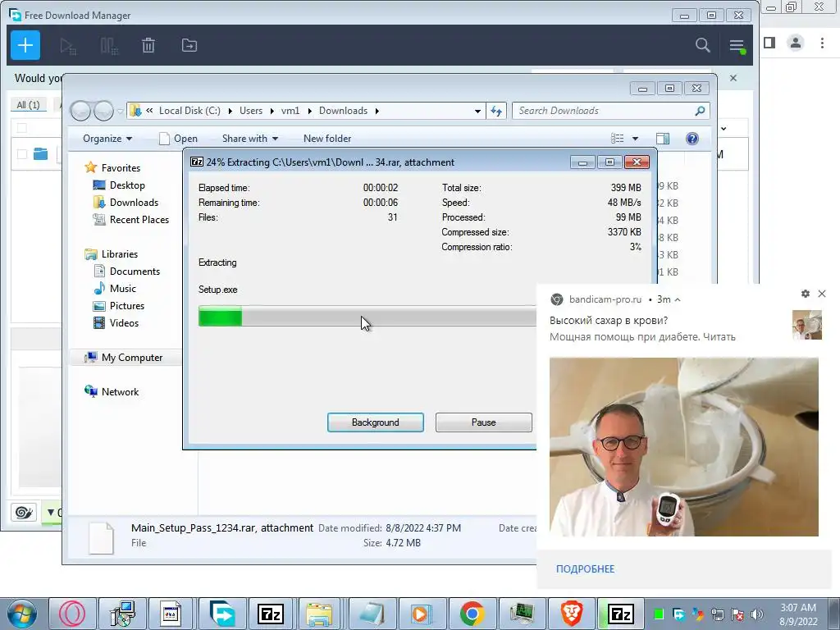Click the move-to-folder icon in FDM toolbar

pyautogui.click(x=189, y=46)
